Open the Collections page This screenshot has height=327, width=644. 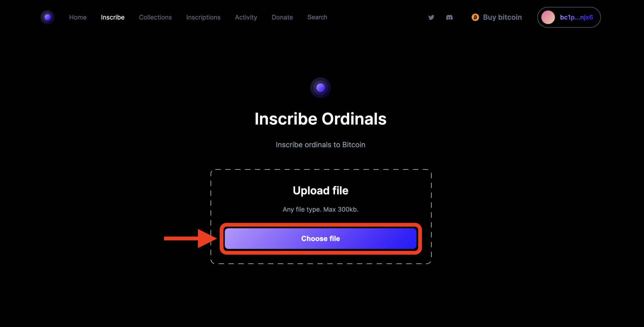pos(155,17)
